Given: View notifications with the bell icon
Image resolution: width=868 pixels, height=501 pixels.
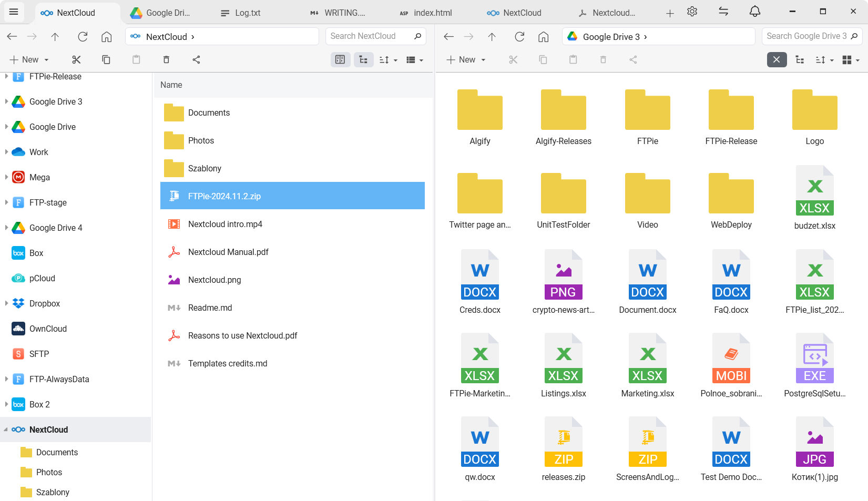Looking at the screenshot, I should pos(755,11).
